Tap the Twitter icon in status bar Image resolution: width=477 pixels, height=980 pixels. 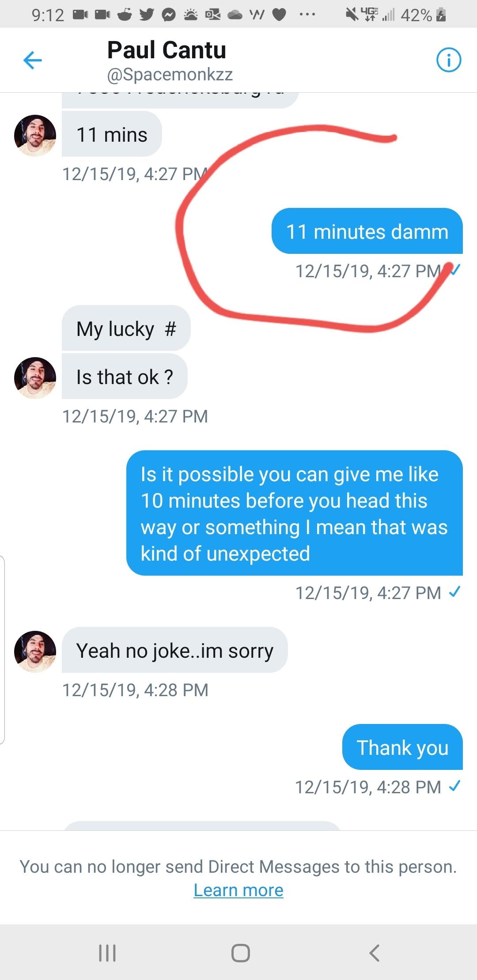147,15
